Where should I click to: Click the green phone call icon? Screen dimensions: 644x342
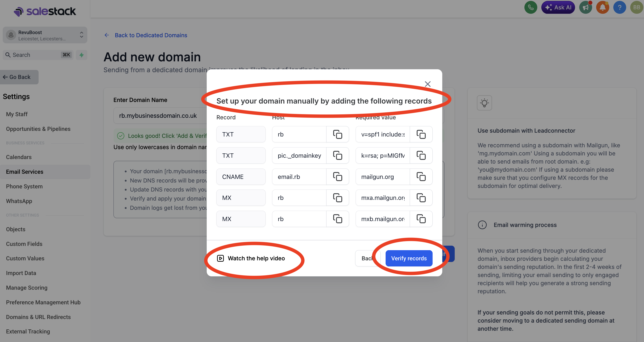tap(530, 7)
